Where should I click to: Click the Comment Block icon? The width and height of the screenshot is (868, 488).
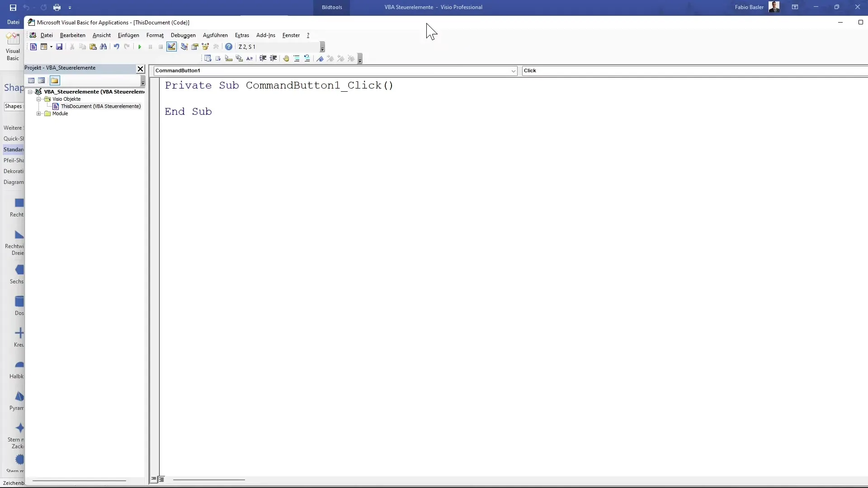(x=297, y=58)
